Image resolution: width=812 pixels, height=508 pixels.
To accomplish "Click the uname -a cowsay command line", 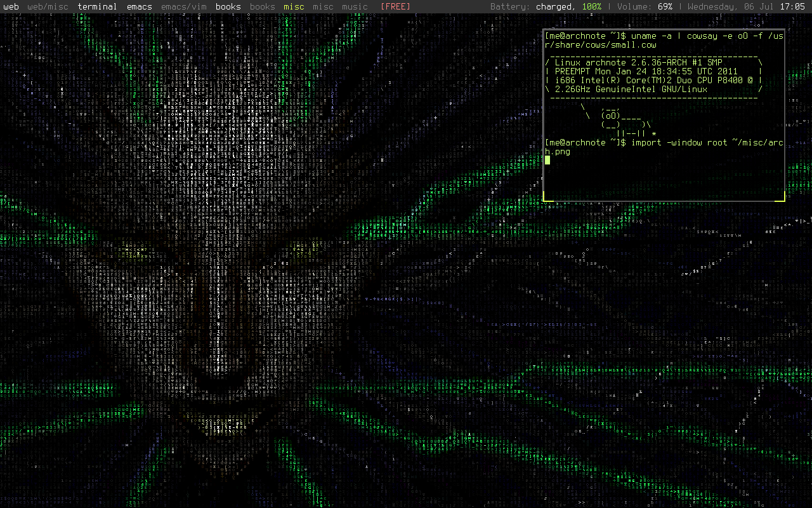I will point(664,40).
